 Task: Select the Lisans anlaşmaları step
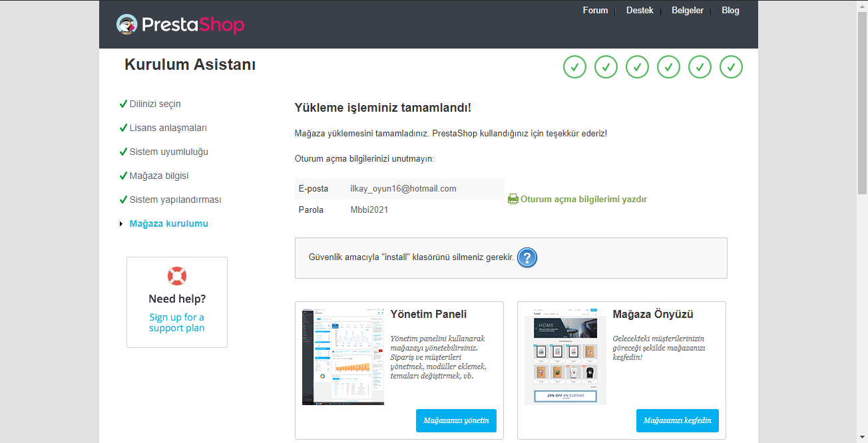168,128
